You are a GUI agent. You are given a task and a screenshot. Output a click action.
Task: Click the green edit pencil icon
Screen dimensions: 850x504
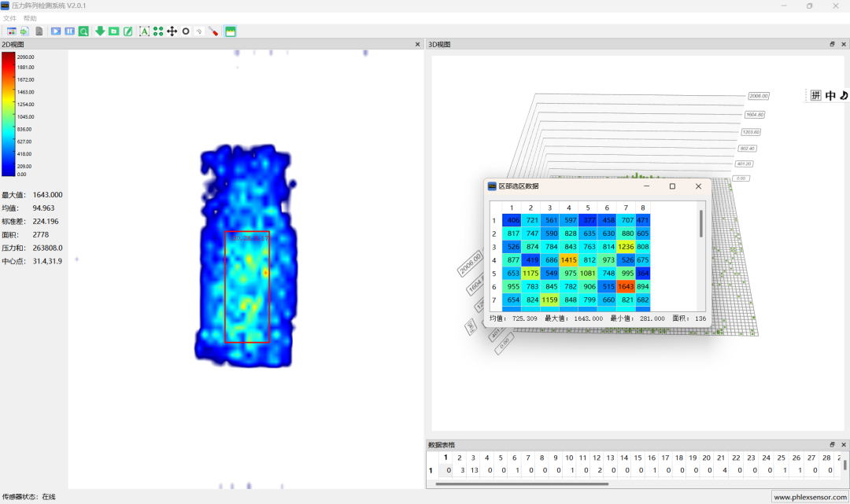pos(128,31)
